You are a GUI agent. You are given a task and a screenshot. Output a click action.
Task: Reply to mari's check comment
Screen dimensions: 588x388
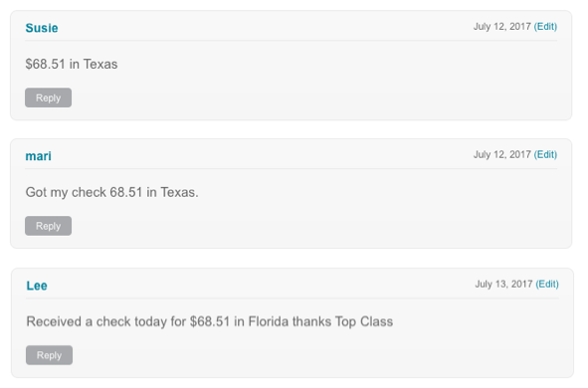tap(48, 226)
